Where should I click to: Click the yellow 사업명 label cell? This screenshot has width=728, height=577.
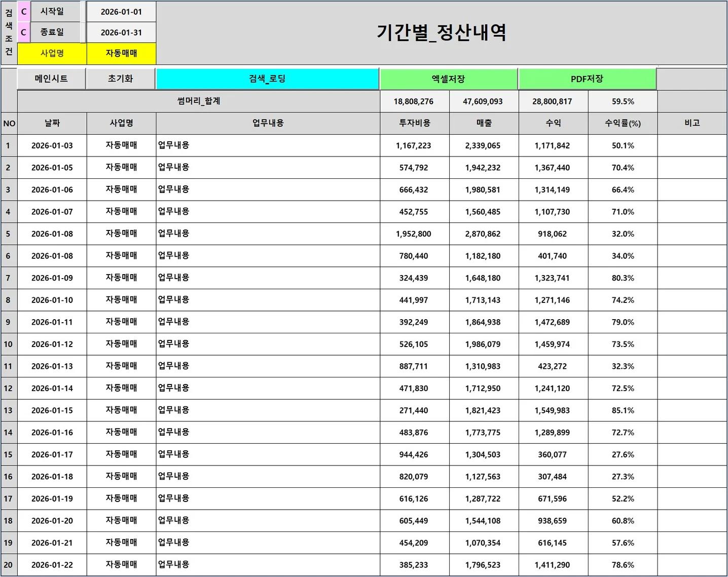point(53,53)
